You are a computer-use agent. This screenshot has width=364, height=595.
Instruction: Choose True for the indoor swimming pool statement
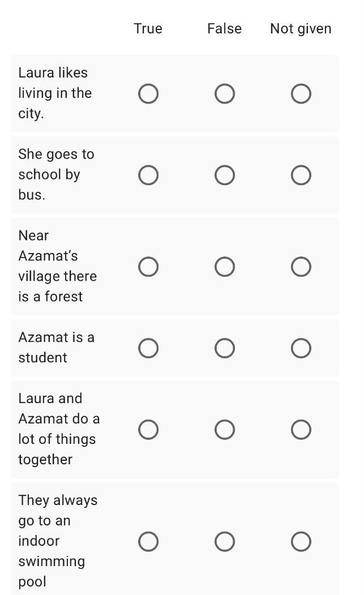pyautogui.click(x=148, y=542)
